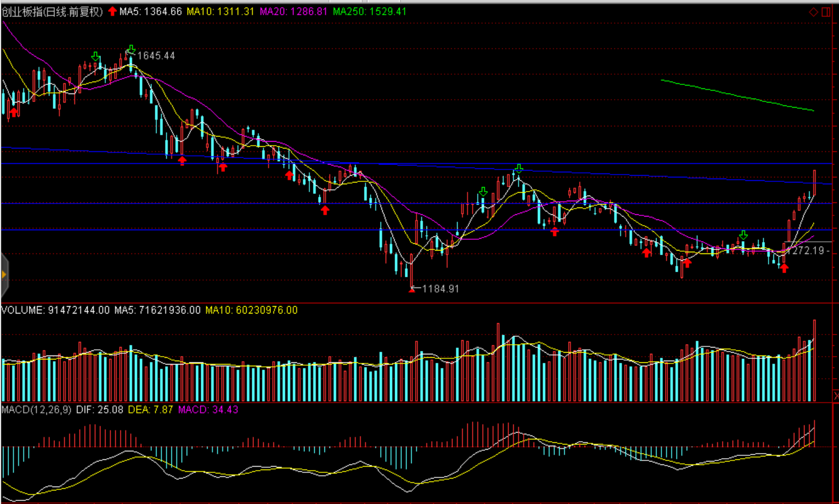Click the tallest rightmost red volume bar

(815, 361)
